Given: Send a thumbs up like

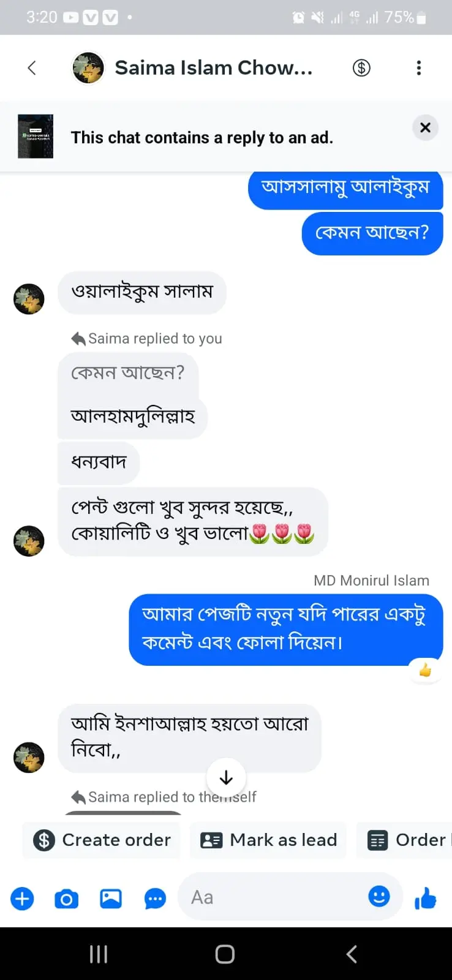Looking at the screenshot, I should tap(425, 899).
